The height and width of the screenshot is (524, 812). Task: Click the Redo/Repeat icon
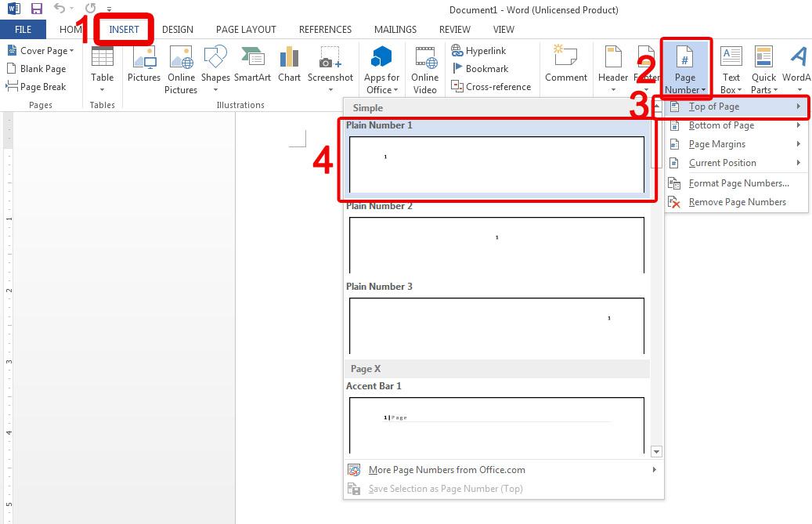[x=91, y=9]
